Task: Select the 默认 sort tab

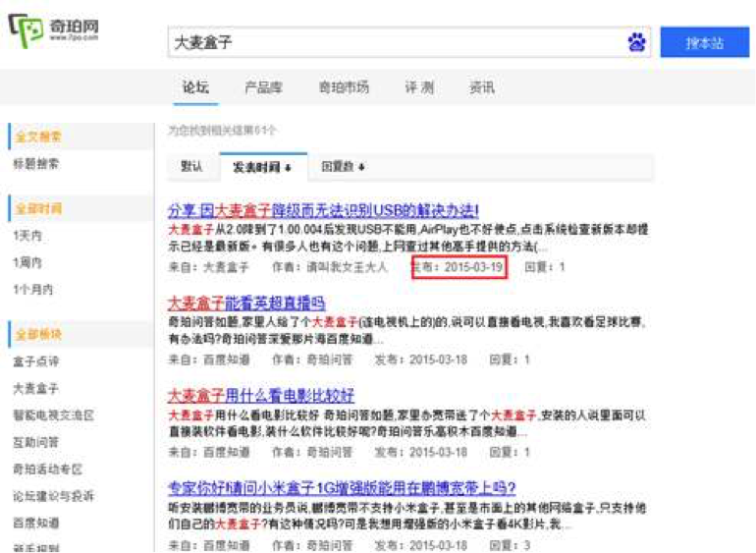Action: point(190,167)
